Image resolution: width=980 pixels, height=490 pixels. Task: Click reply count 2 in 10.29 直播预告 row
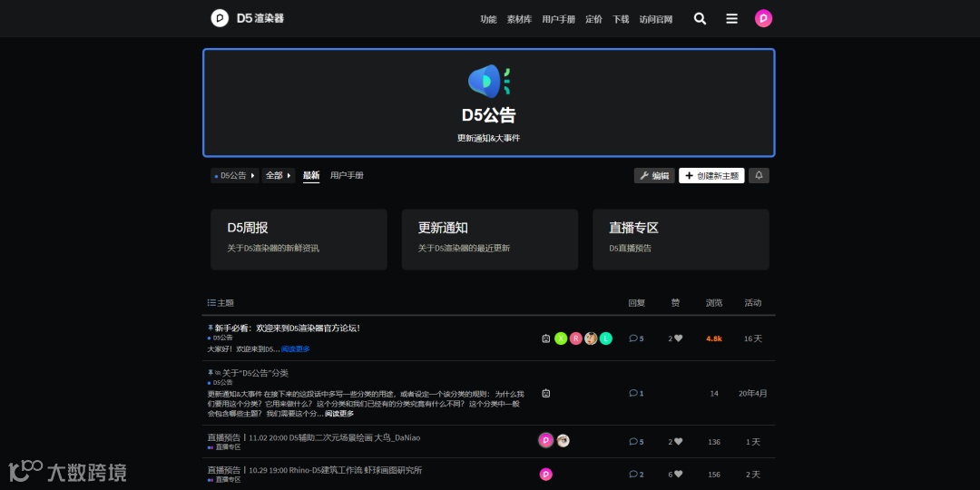click(636, 475)
